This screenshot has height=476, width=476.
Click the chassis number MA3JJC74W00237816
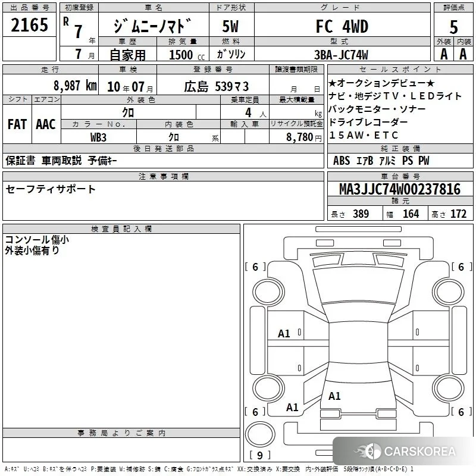coord(400,189)
